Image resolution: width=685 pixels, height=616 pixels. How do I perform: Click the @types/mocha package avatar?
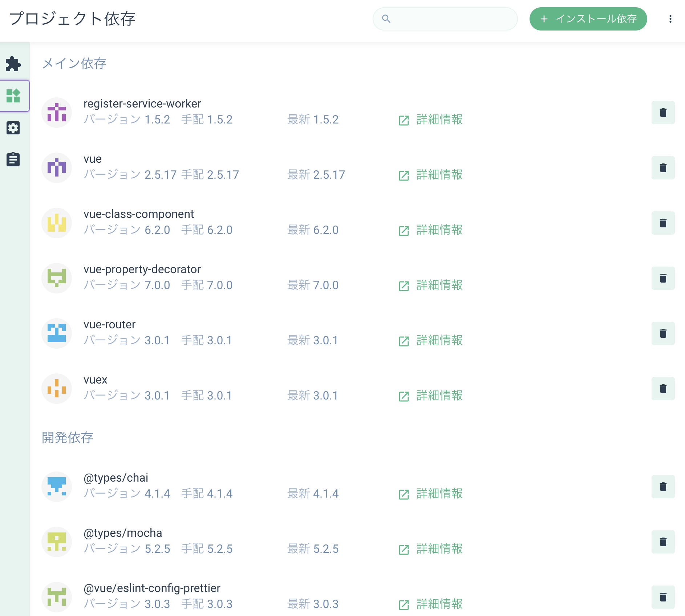(x=57, y=542)
